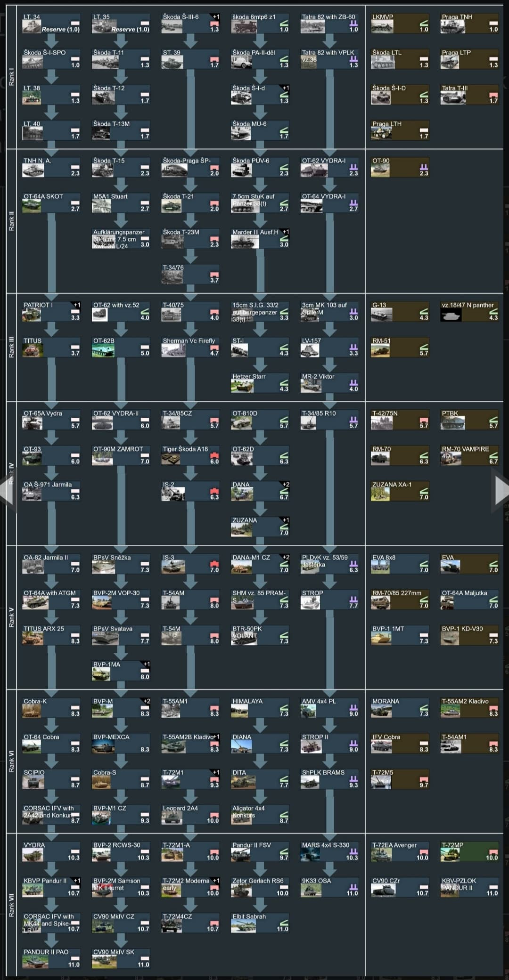Expand the BVP-M +2 vehicle folder
The height and width of the screenshot is (980, 509).
tap(121, 707)
